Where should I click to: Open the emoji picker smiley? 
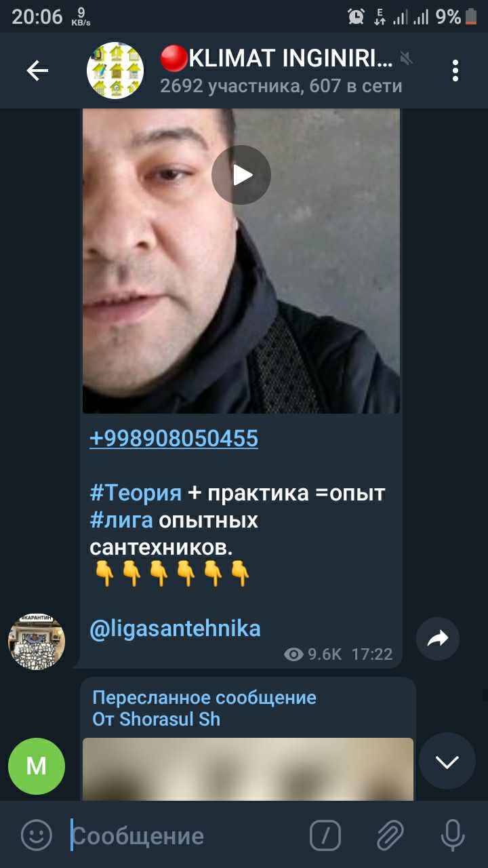pos(37,835)
